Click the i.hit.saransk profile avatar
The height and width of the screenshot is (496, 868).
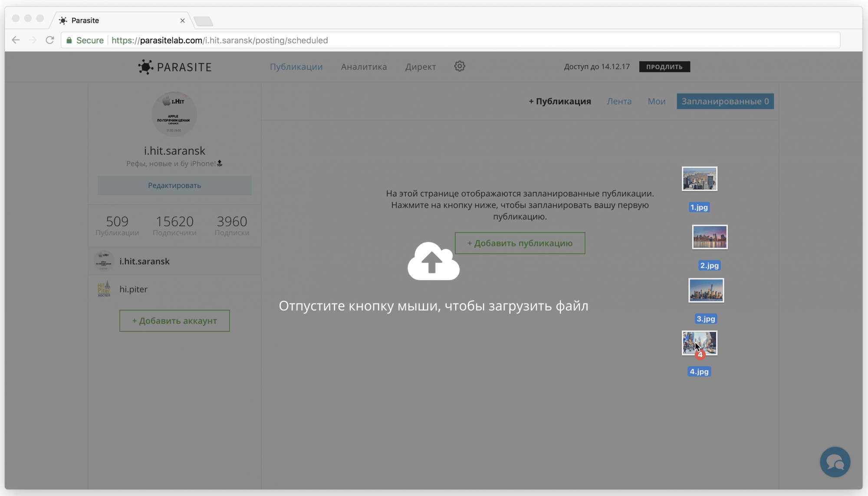[174, 114]
